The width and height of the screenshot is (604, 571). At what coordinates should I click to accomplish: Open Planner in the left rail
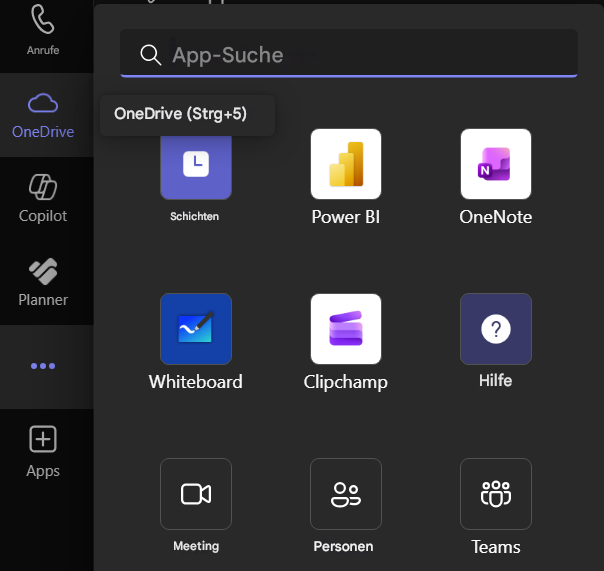coord(43,282)
